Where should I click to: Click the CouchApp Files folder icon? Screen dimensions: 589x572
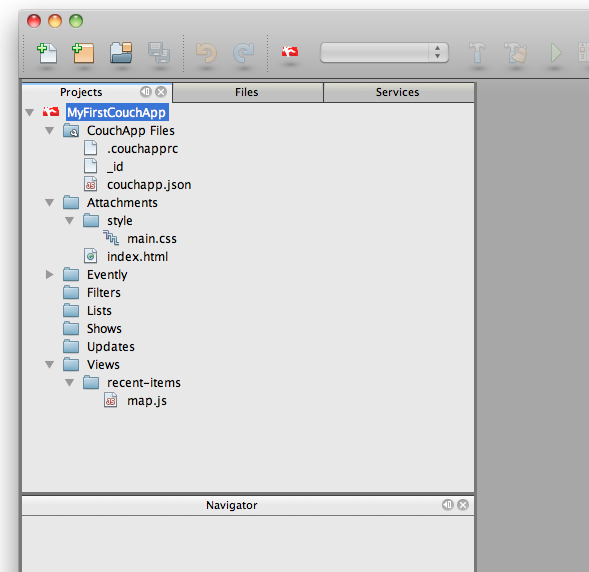pos(71,131)
